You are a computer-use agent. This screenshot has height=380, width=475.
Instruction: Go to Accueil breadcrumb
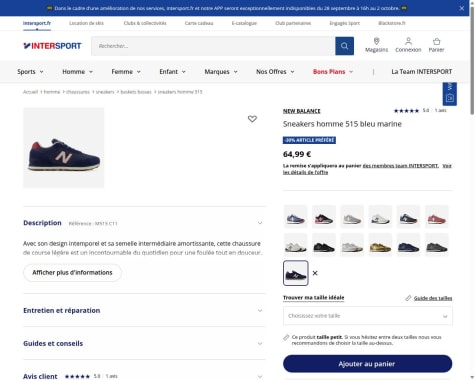click(x=30, y=92)
